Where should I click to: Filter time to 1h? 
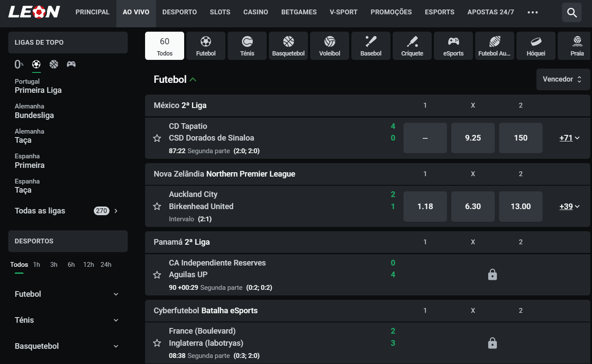click(36, 265)
